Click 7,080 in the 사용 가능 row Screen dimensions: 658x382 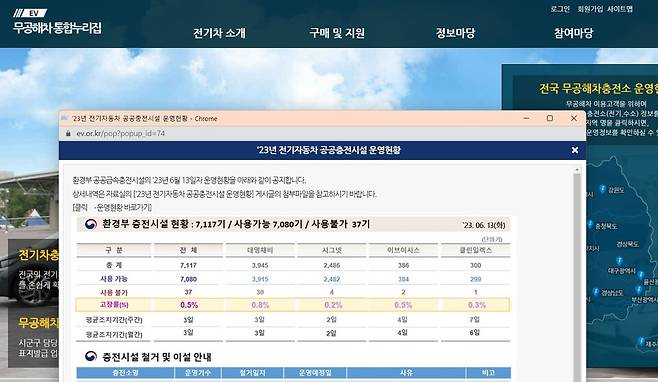click(x=188, y=279)
